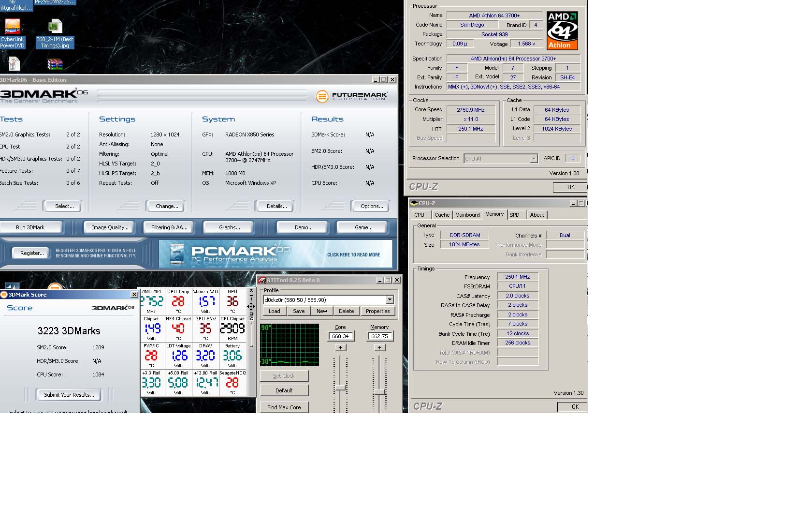Click the CPU-Z Memory window title icon

414,203
